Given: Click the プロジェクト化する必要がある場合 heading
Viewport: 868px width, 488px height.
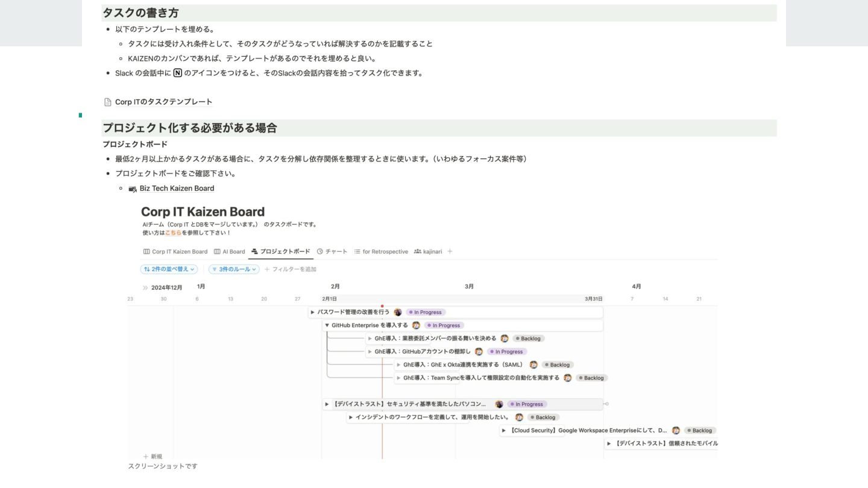Looking at the screenshot, I should (x=190, y=128).
